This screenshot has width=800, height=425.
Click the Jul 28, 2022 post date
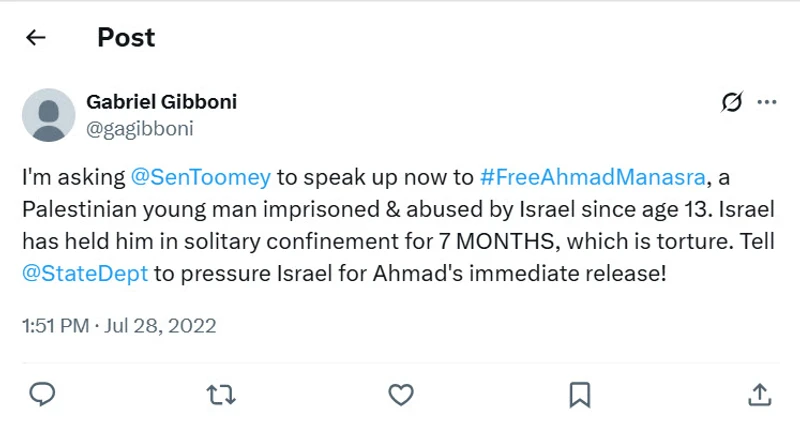[163, 326]
